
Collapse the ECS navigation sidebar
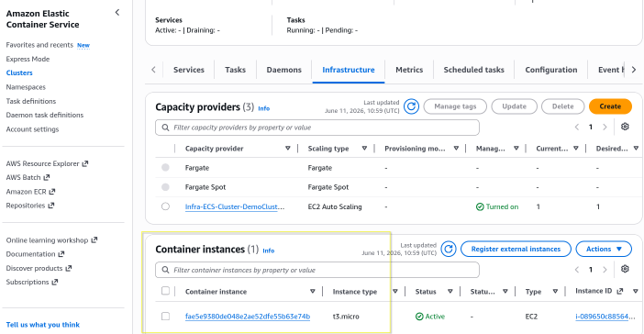click(x=117, y=12)
